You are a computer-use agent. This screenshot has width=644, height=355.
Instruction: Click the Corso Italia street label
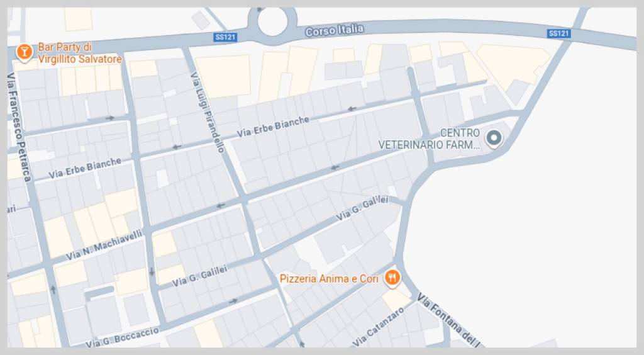tap(335, 30)
